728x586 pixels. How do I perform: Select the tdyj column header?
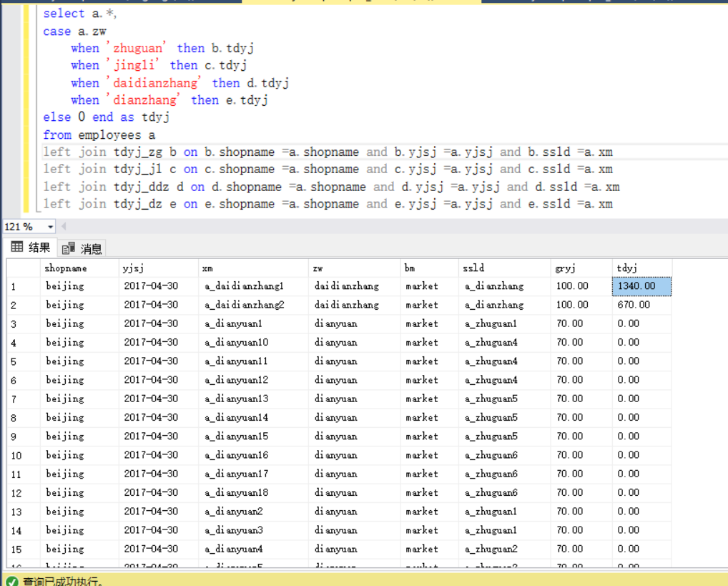pos(641,268)
